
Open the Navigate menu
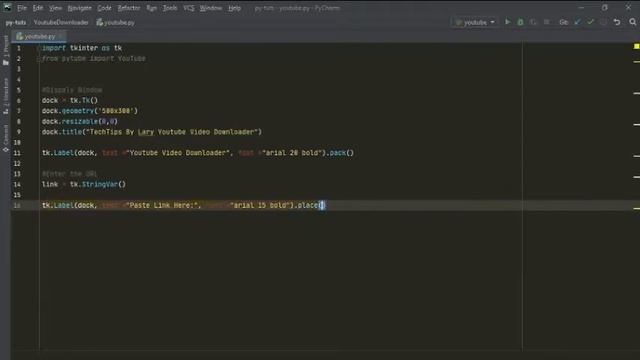point(79,8)
